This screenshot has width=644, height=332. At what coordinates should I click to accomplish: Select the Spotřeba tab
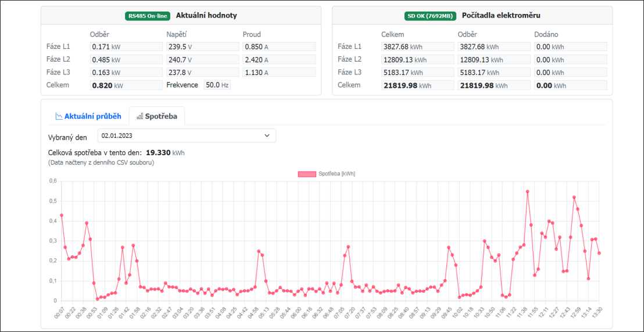(x=157, y=116)
